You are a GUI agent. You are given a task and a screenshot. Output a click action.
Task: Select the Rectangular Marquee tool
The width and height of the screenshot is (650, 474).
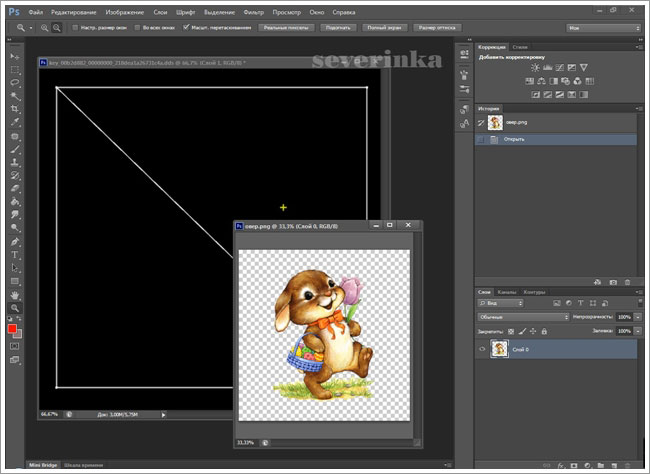point(14,69)
